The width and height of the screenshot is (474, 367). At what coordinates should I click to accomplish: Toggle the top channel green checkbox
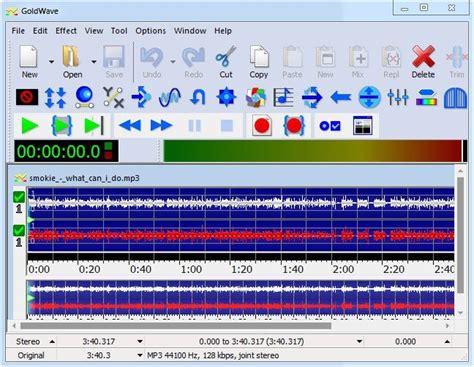point(19,197)
